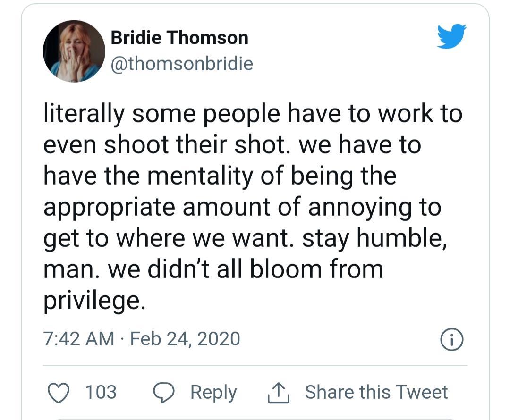Click the Share this Tweet label
Image resolution: width=510 pixels, height=420 pixels.
(376, 392)
